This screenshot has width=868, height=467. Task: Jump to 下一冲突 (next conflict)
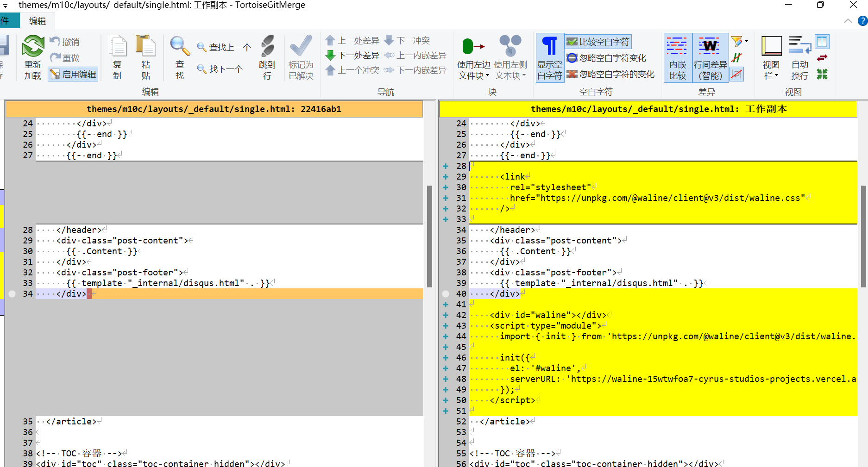408,41
